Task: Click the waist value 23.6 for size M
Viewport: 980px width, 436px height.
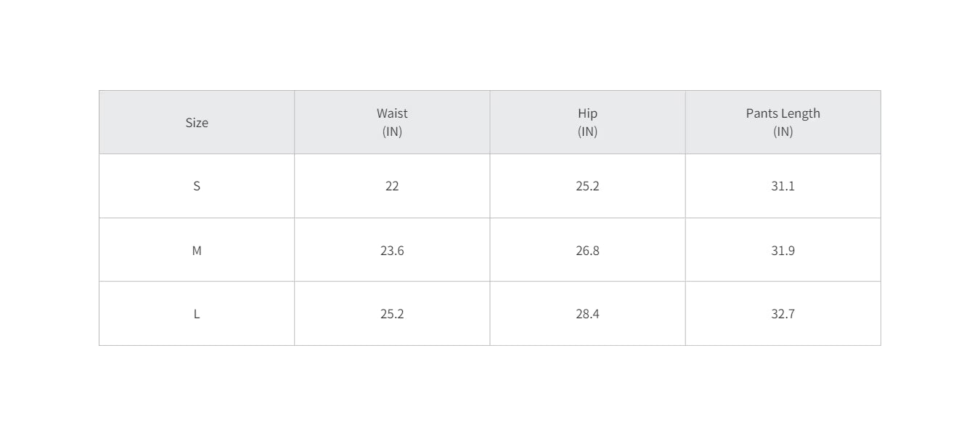Action: click(x=392, y=251)
